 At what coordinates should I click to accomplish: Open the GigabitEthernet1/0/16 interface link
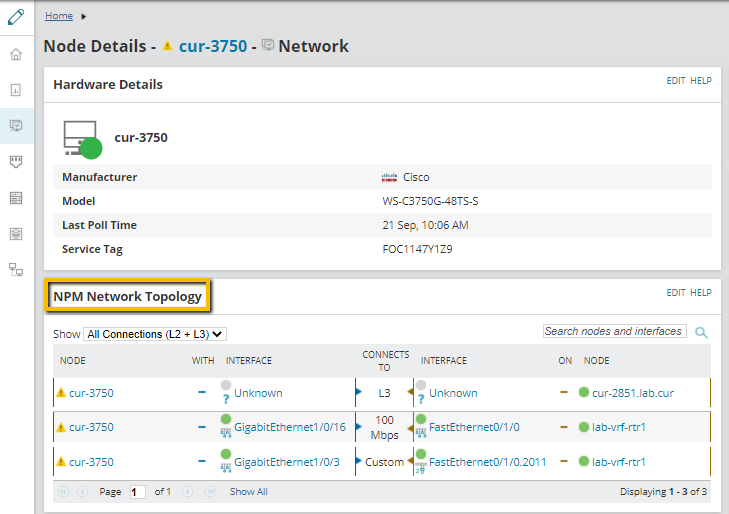click(x=290, y=427)
